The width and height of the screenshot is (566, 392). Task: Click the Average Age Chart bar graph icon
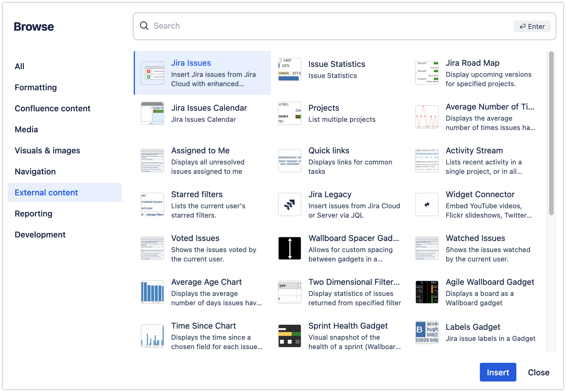(x=152, y=292)
